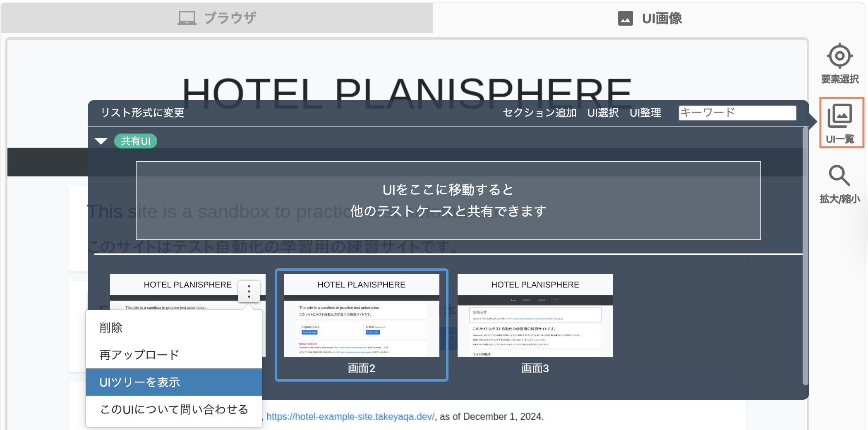Switch to the UI画像 tab
This screenshot has width=868, height=430.
tap(650, 18)
